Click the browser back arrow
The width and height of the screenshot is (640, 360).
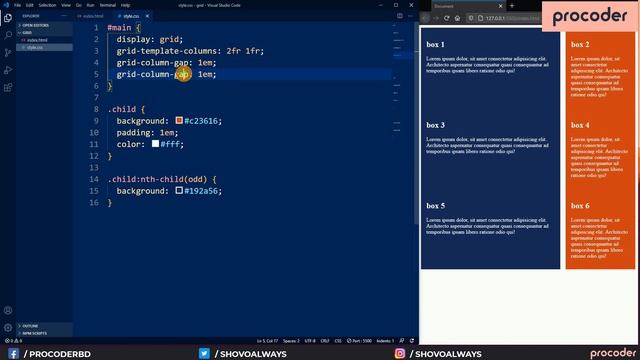click(425, 18)
